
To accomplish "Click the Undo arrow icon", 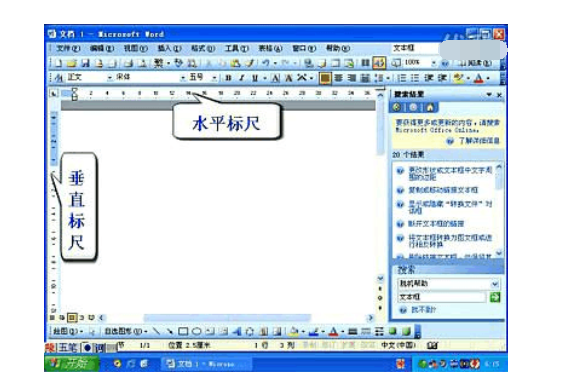I will click(x=266, y=63).
